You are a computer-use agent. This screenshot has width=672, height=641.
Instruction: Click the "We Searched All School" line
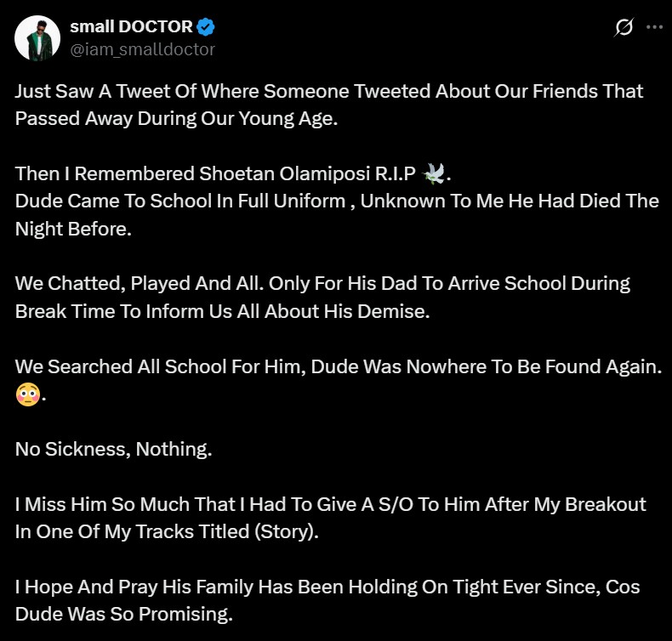[x=338, y=367]
